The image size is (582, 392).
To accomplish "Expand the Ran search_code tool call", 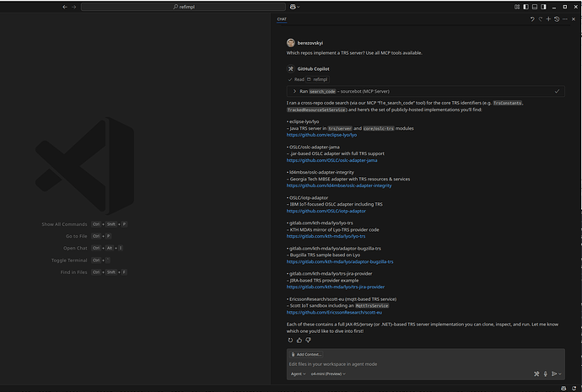I will [x=294, y=91].
